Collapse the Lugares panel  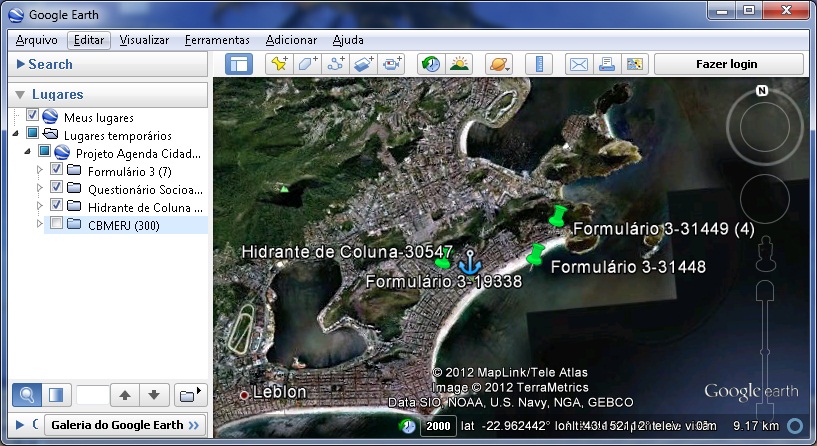[20, 94]
